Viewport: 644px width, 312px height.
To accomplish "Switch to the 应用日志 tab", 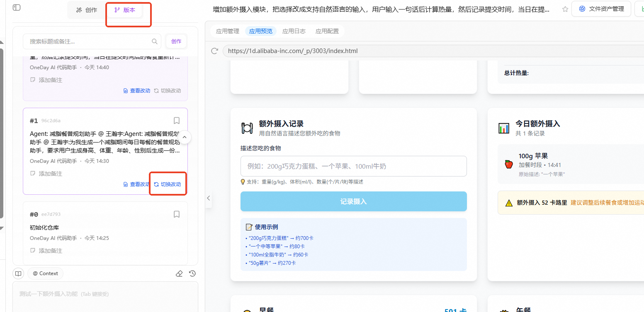I will point(294,31).
